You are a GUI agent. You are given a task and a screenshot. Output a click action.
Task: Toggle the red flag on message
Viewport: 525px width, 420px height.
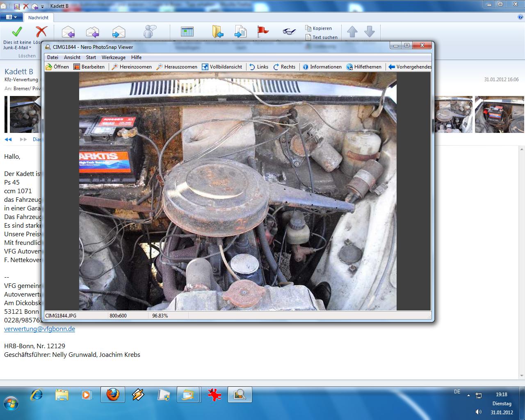[262, 31]
